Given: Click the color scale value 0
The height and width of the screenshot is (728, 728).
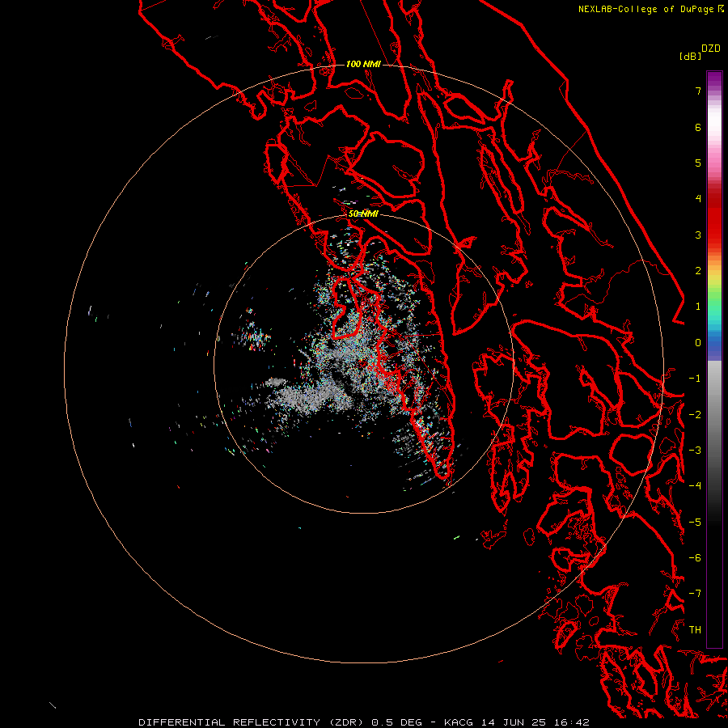Looking at the screenshot, I should tap(698, 343).
